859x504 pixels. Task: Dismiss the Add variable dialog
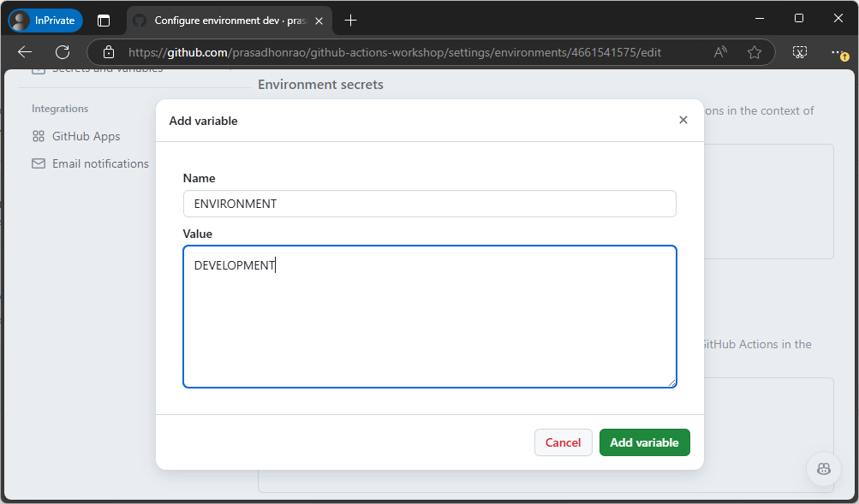[x=683, y=120]
